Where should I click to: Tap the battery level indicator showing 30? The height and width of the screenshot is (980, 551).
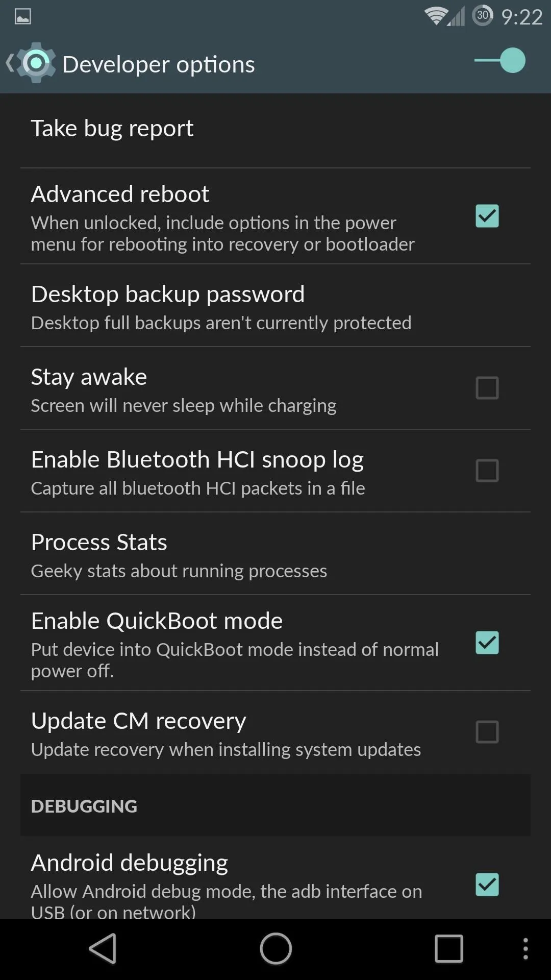tap(483, 16)
